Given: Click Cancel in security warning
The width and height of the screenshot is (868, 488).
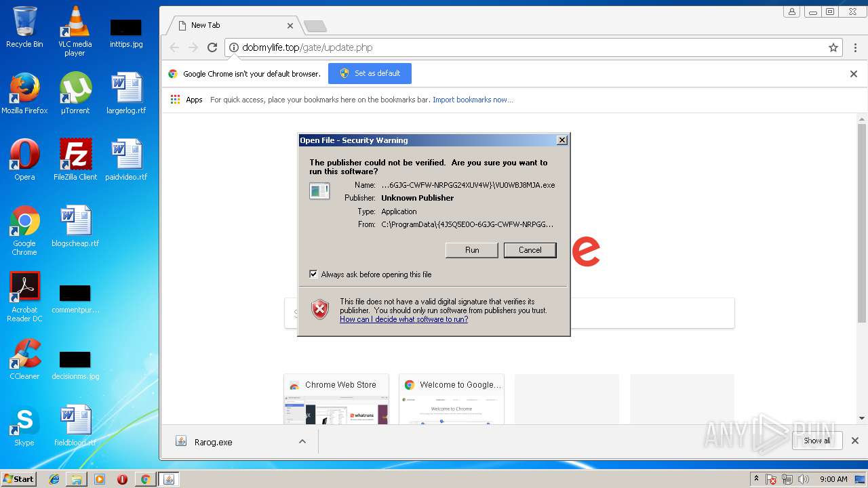Looking at the screenshot, I should [x=530, y=250].
